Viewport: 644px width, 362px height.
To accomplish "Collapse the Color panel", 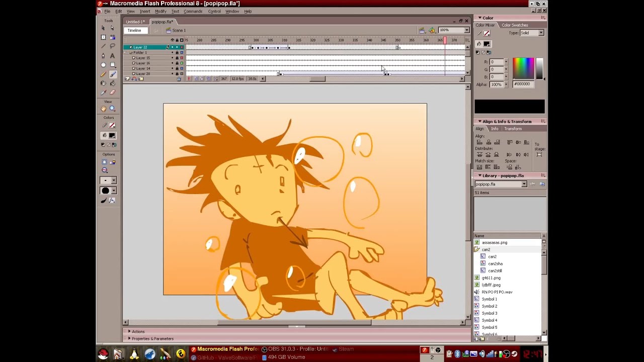I will tap(479, 18).
